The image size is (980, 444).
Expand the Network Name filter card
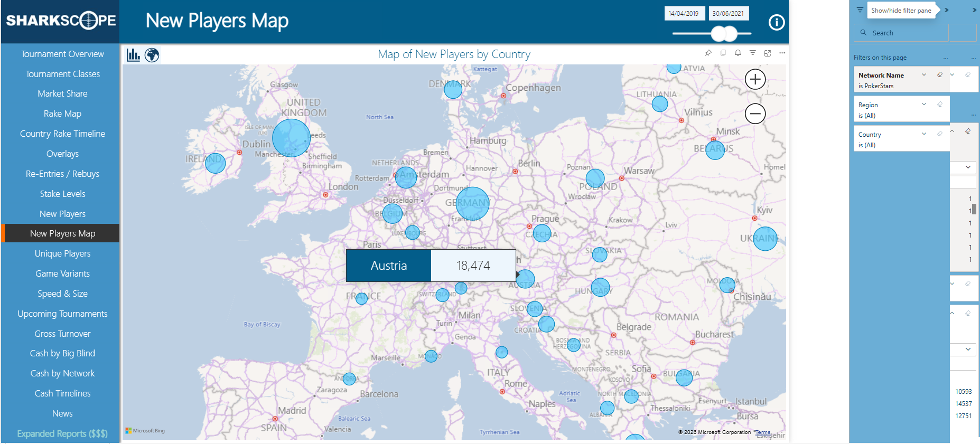[924, 75]
